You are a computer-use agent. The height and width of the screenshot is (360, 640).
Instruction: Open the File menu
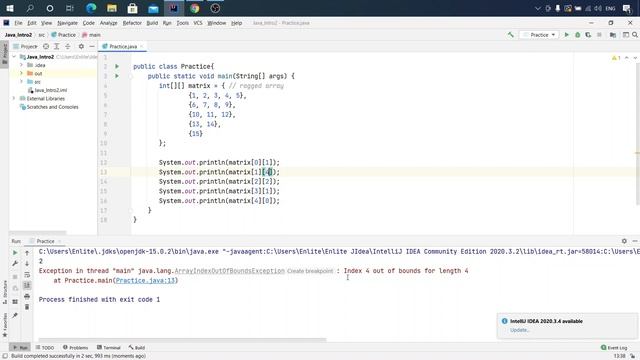coord(18,23)
